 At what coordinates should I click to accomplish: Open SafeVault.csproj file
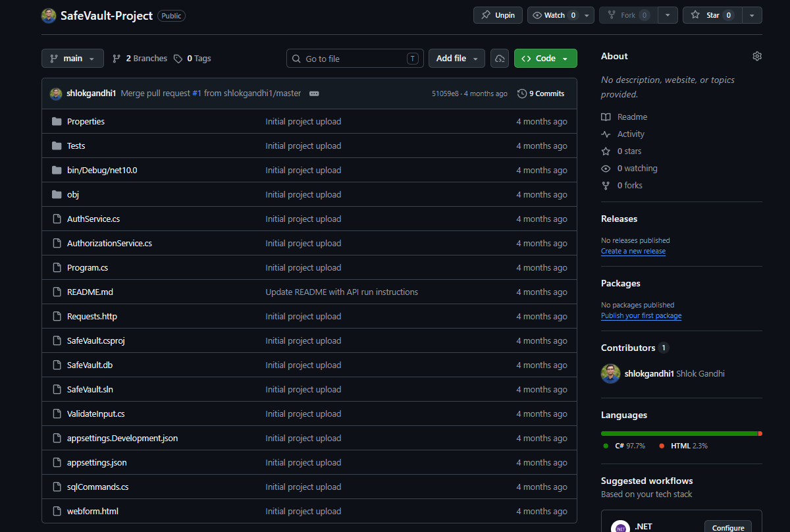(x=96, y=340)
